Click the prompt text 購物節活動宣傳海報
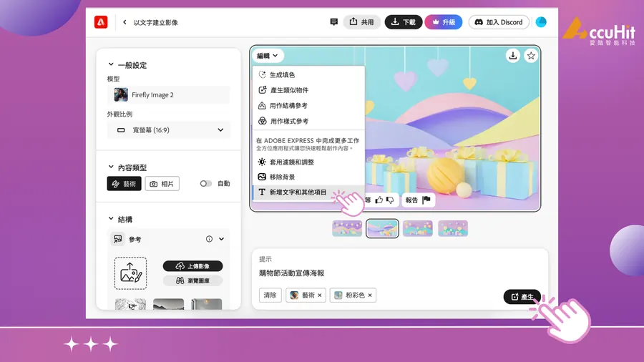 click(x=292, y=273)
